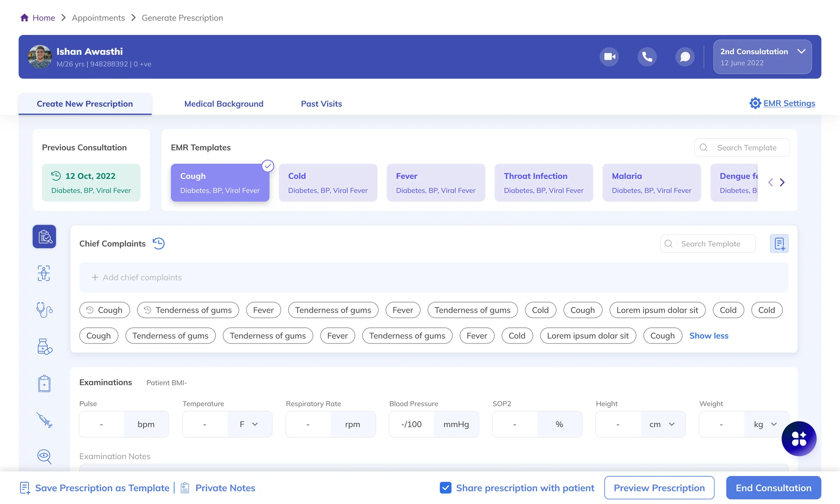The width and height of the screenshot is (840, 504).
Task: Open Temperature unit F dropdown
Action: click(249, 424)
